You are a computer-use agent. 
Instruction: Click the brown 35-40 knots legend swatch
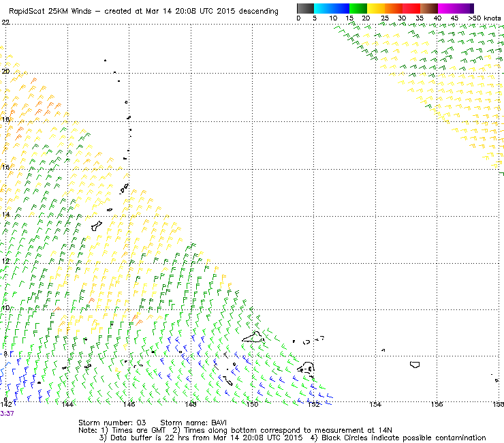429,8
